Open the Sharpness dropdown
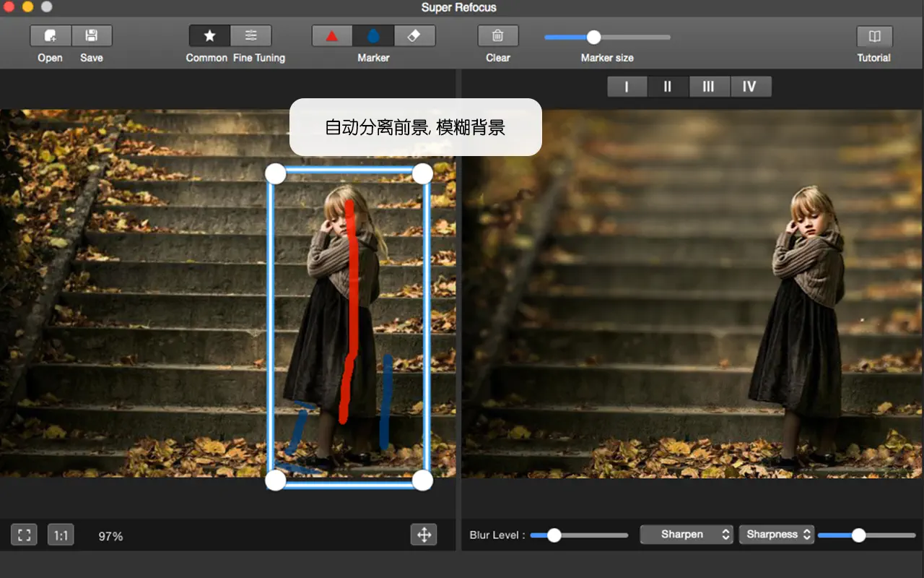Image resolution: width=924 pixels, height=578 pixels. pos(777,534)
